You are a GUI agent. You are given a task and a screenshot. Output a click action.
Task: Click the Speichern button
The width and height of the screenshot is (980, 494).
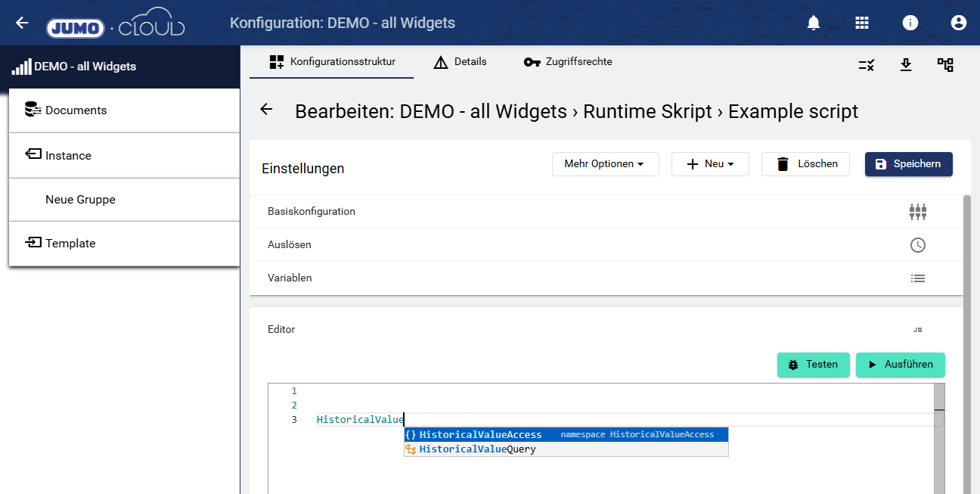coord(908,164)
